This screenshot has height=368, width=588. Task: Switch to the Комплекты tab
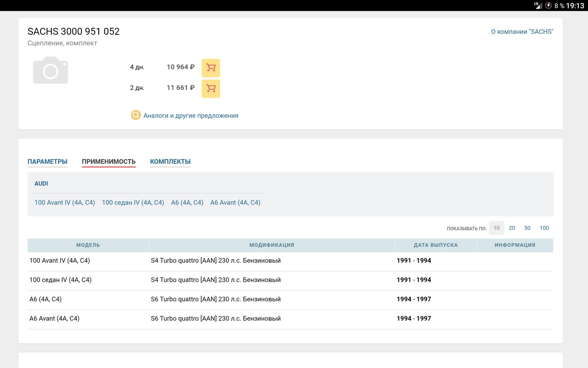pos(170,162)
